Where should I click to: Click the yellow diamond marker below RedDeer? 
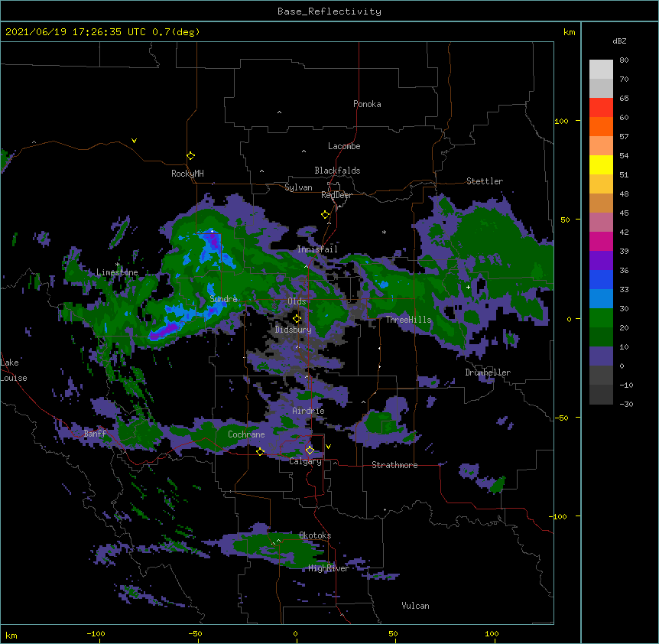[x=325, y=215]
